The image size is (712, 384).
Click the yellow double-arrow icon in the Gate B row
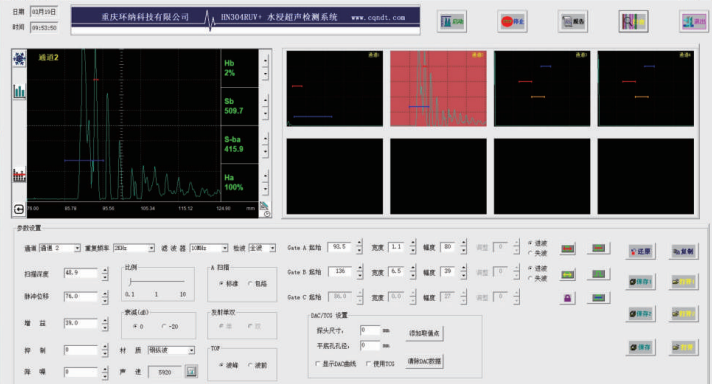point(568,274)
